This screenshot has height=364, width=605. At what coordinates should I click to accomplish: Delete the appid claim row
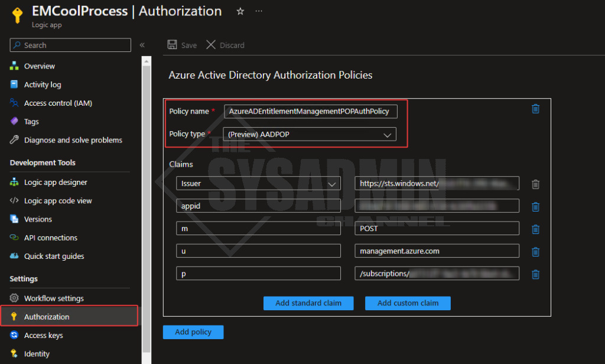coord(535,206)
